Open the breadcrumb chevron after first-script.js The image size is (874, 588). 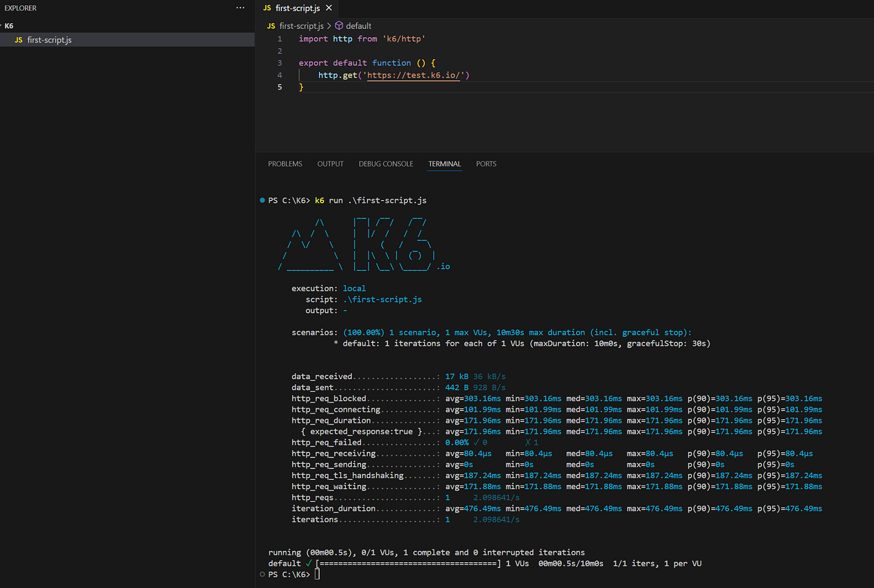(329, 26)
